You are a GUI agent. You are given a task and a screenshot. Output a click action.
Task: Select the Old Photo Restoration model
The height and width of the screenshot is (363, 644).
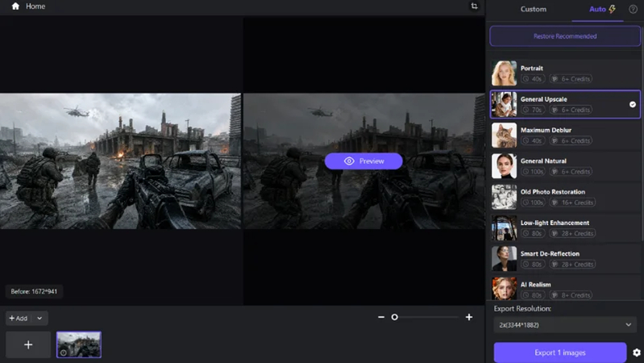coord(565,197)
